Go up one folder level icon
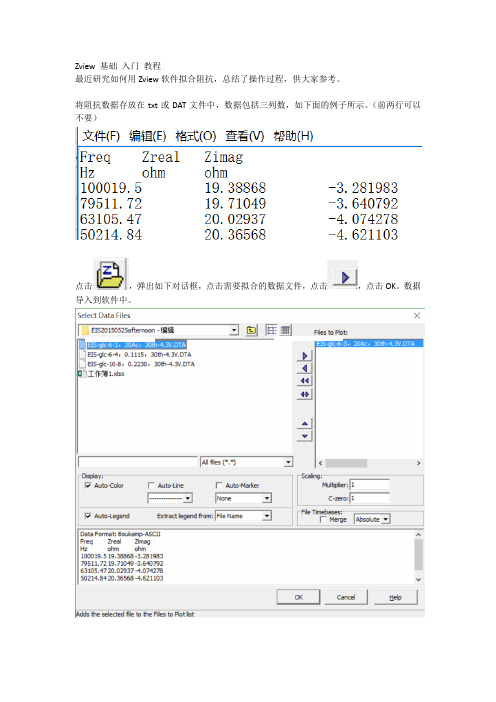 [252, 330]
